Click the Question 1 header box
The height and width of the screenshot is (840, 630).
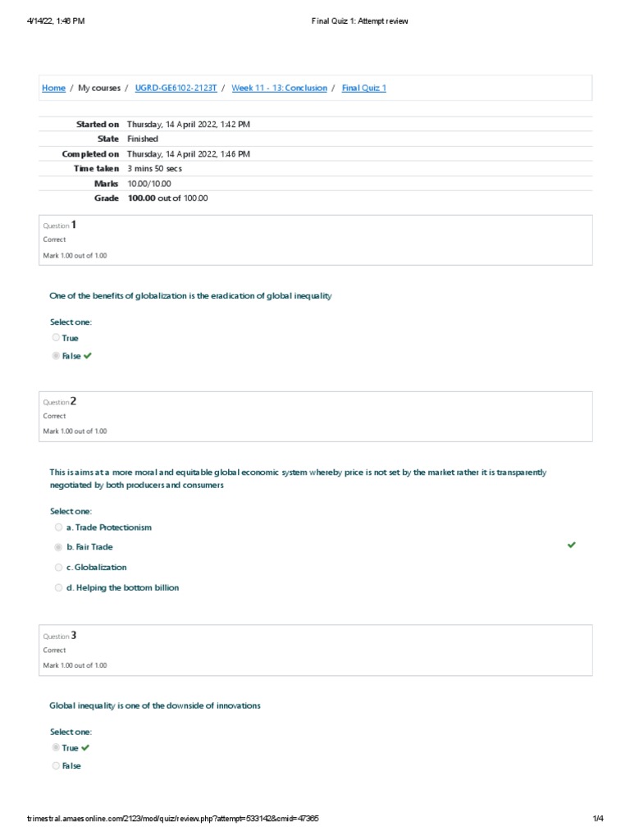[x=315, y=240]
